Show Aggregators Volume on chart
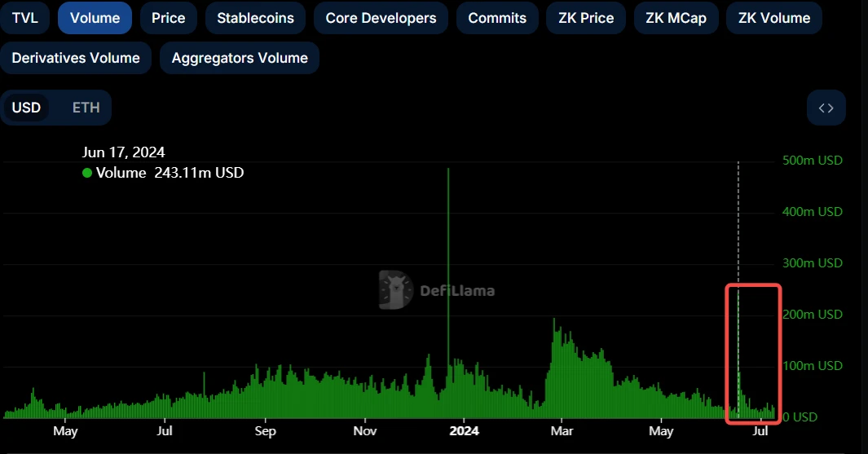Viewport: 868px width, 454px height. coord(240,58)
